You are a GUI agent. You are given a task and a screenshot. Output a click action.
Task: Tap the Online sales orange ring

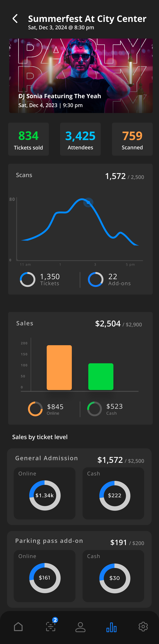coord(35,409)
